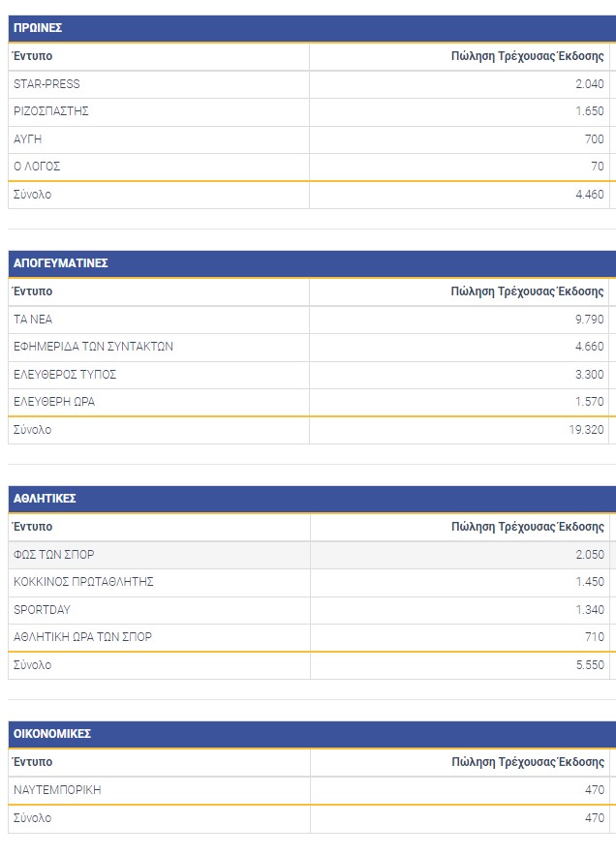Screen dimensions: 616x856
Task: Click the 5.550 total sales figure
Action: [589, 665]
